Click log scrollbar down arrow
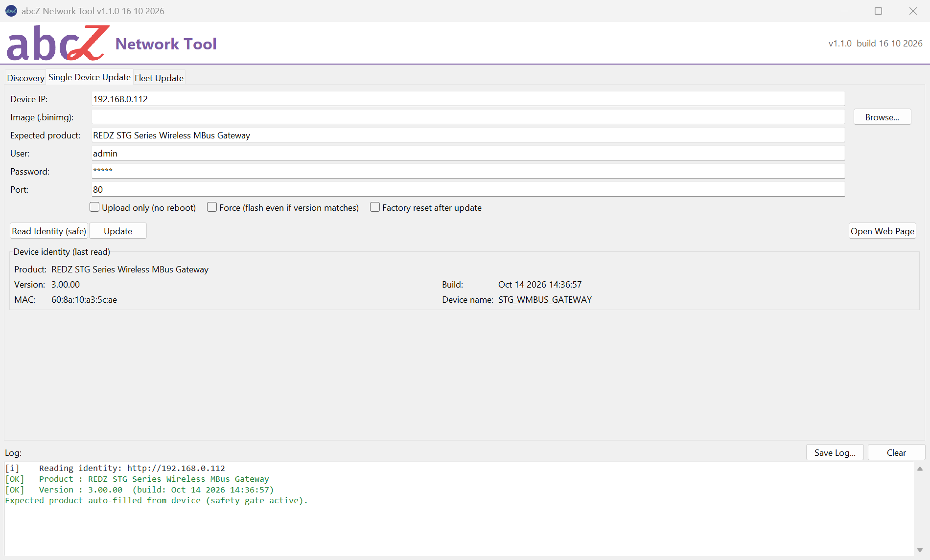The width and height of the screenshot is (930, 560). (920, 550)
